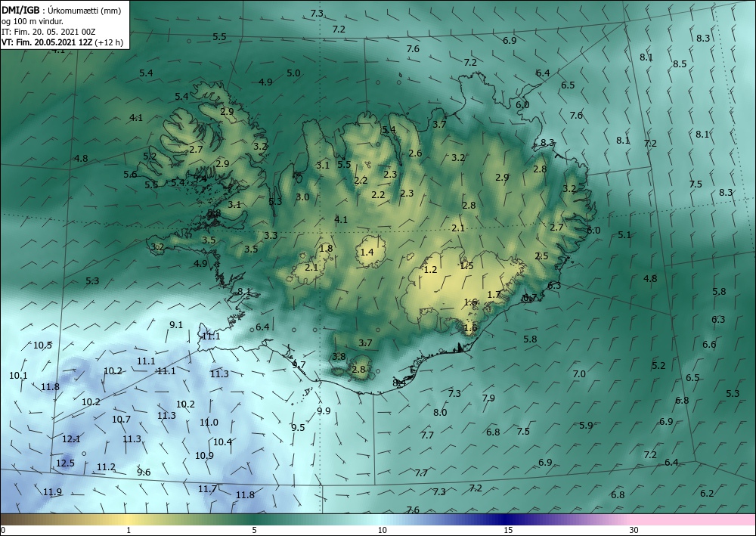
Task: Click the value 11.7 on the map
Action: [207, 489]
